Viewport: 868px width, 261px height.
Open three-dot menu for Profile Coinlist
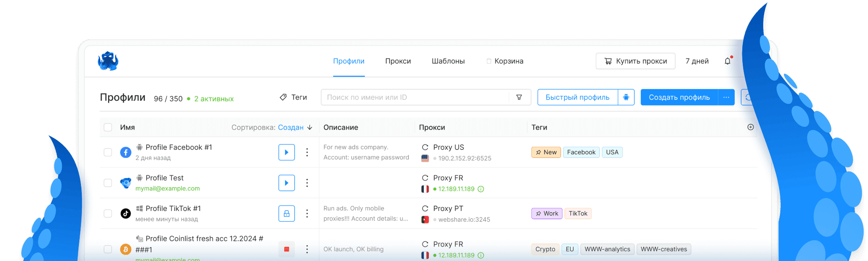(x=307, y=249)
